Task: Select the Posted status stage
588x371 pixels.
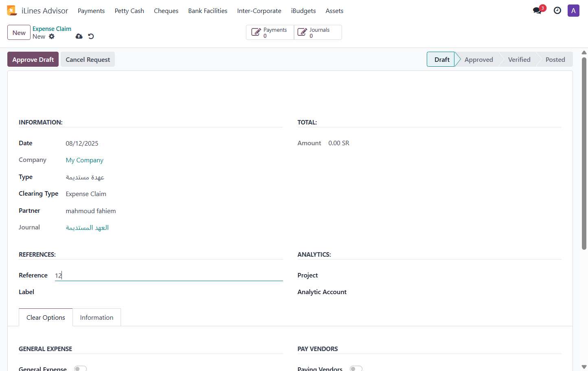Action: 555,59
